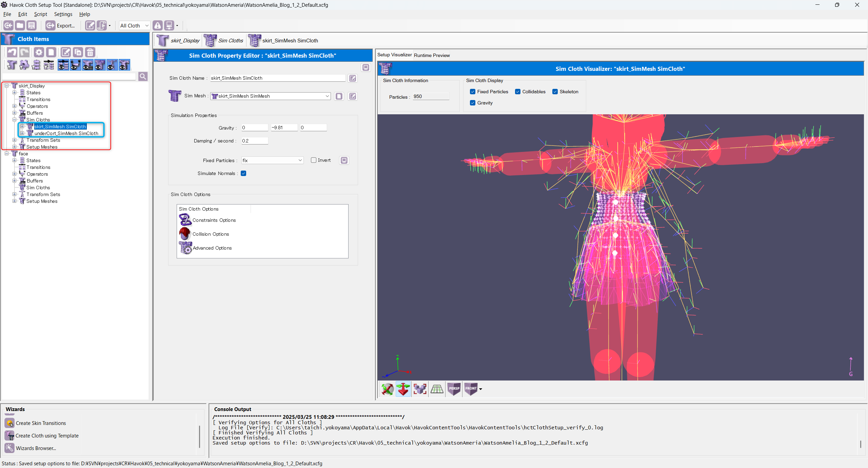Toggle the skeleton figure visibility eye icon
Viewport: 868px width, 468px height.
tap(112, 65)
